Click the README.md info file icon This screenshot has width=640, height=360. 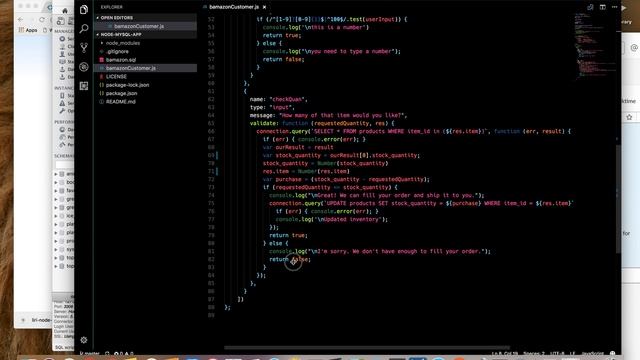coord(102,102)
